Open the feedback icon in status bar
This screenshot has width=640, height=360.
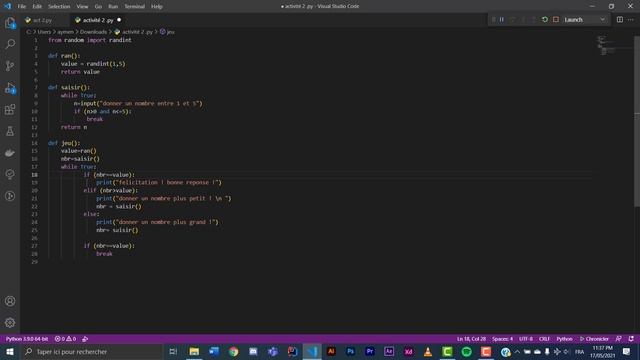619,339
